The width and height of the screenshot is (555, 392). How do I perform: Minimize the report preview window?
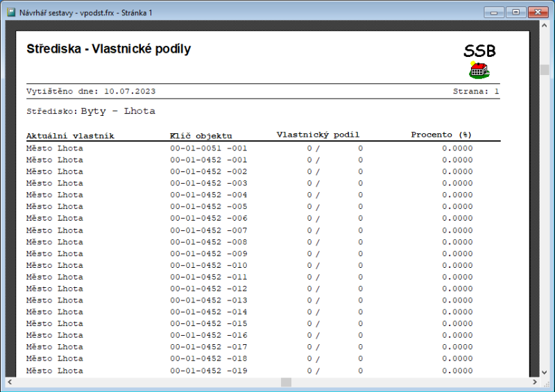click(494, 12)
